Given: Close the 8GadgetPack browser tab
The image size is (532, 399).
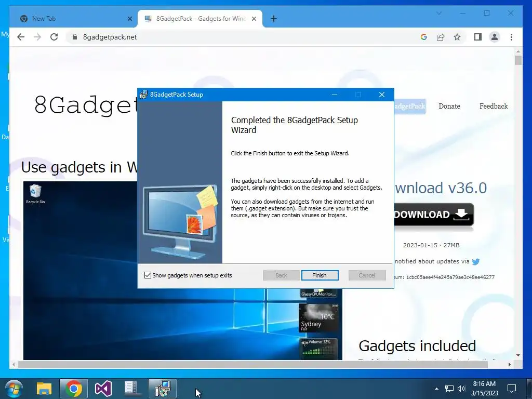Looking at the screenshot, I should click(254, 19).
